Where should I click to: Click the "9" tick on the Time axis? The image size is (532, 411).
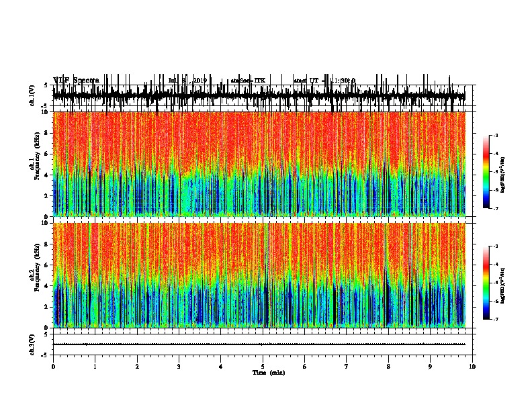[430, 367]
